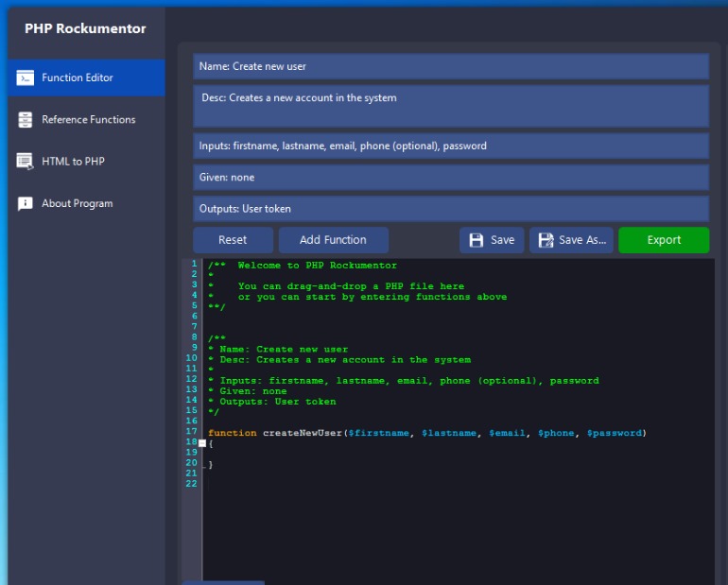This screenshot has width=728, height=585.
Task: Click the About Program info icon
Action: click(26, 203)
